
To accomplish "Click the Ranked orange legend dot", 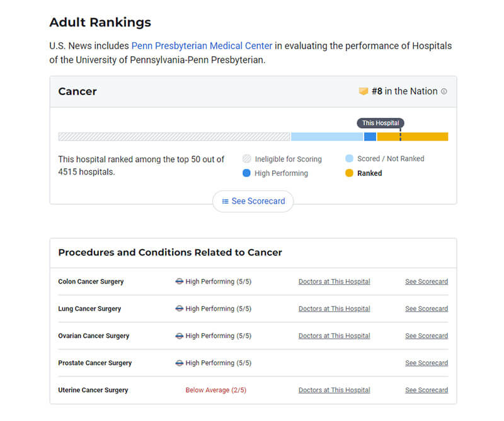I will (349, 173).
